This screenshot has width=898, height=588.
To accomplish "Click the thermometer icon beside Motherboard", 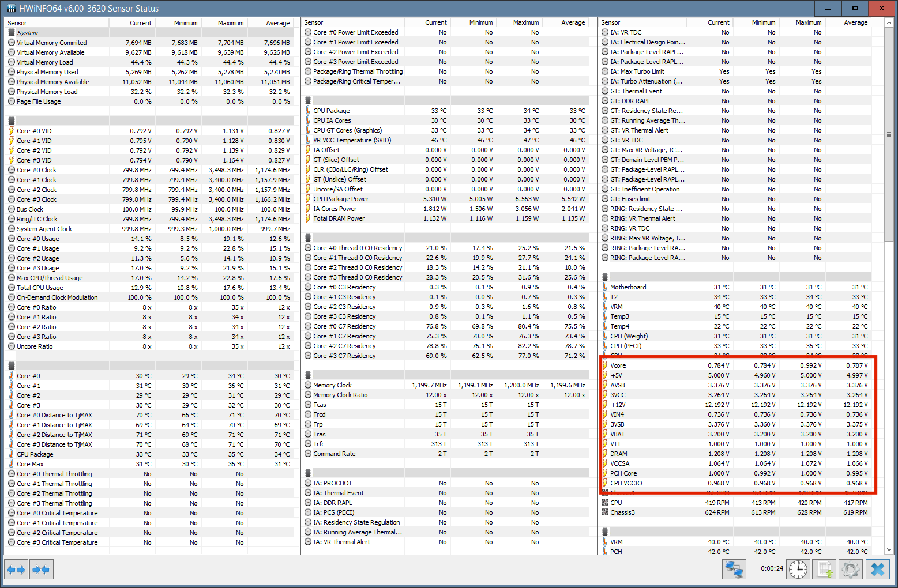I will (605, 287).
